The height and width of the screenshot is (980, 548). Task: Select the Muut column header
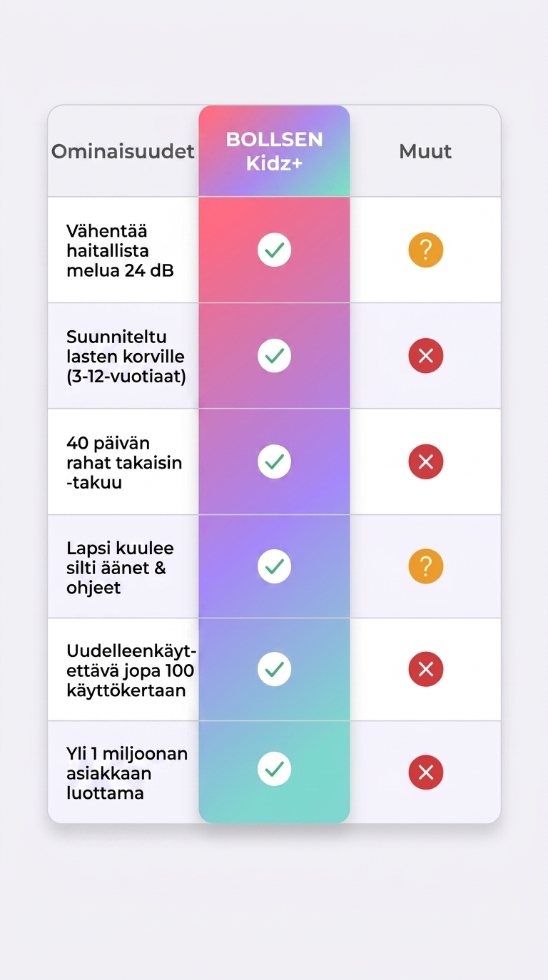point(425,151)
